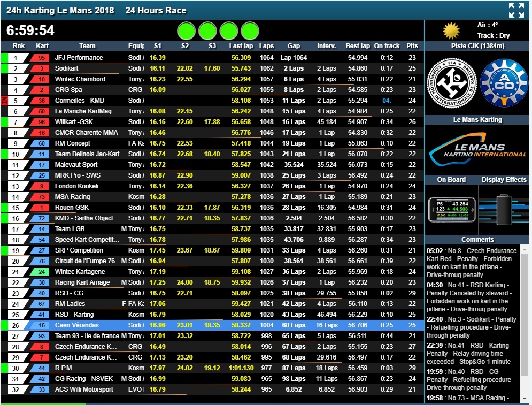This screenshot has height=405, width=532.
Task: Open the ACO Automobile Club logo
Action: (504, 83)
